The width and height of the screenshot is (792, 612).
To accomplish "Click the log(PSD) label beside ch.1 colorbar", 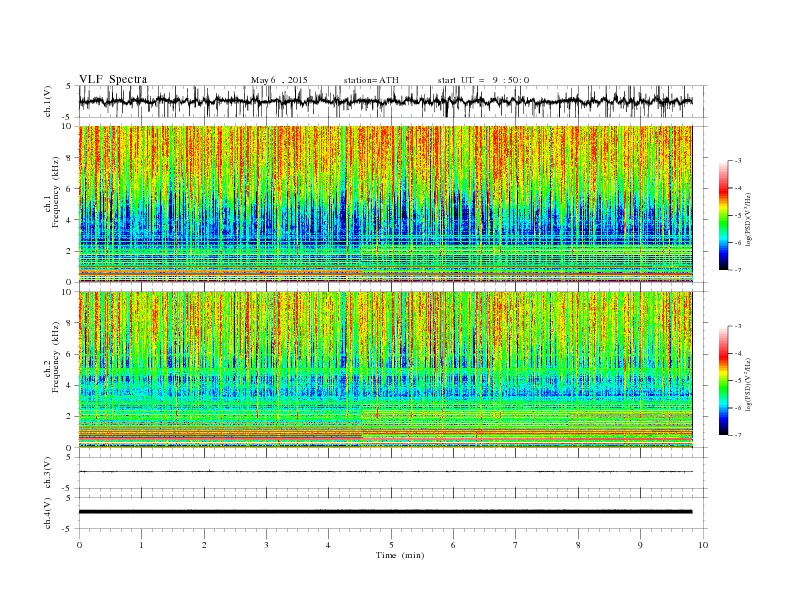I will tap(747, 217).
